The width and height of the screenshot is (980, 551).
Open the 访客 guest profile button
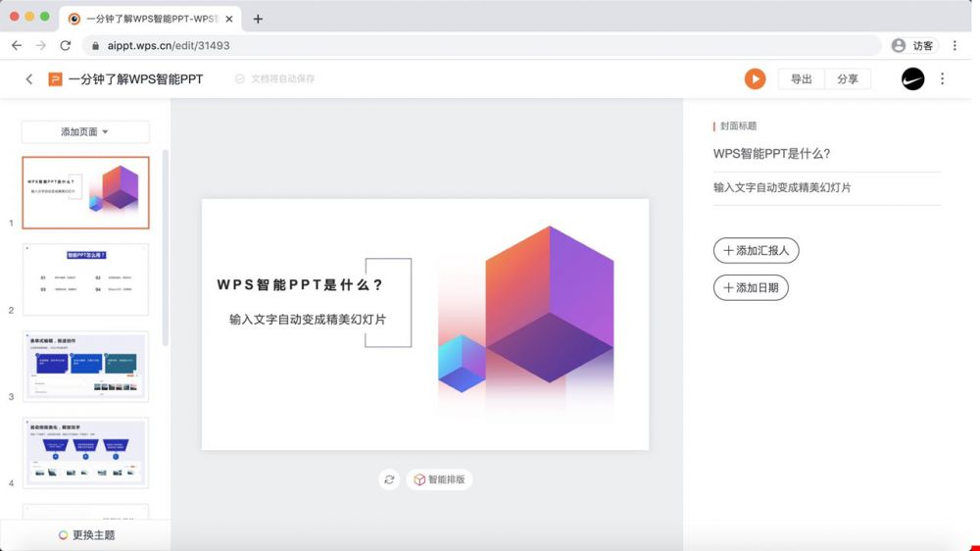click(x=913, y=46)
